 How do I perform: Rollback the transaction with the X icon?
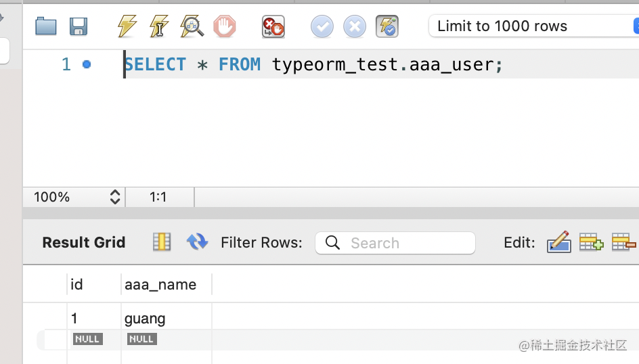[x=355, y=27]
